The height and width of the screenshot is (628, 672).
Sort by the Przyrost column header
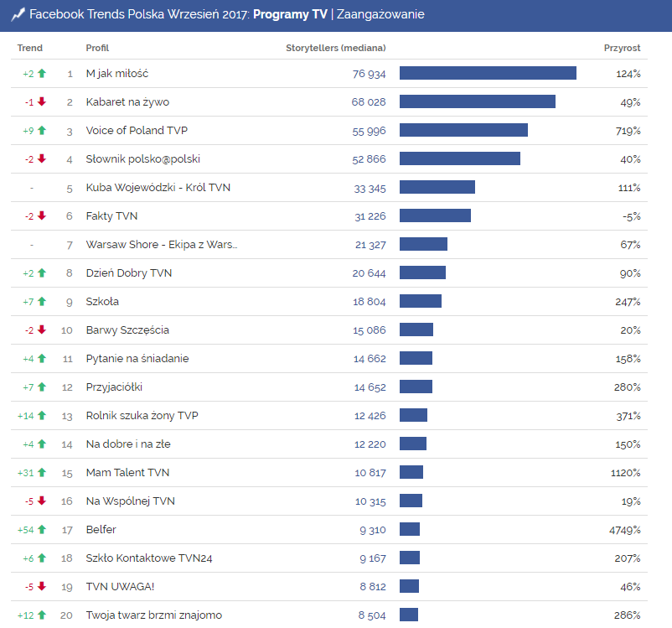tap(621, 48)
